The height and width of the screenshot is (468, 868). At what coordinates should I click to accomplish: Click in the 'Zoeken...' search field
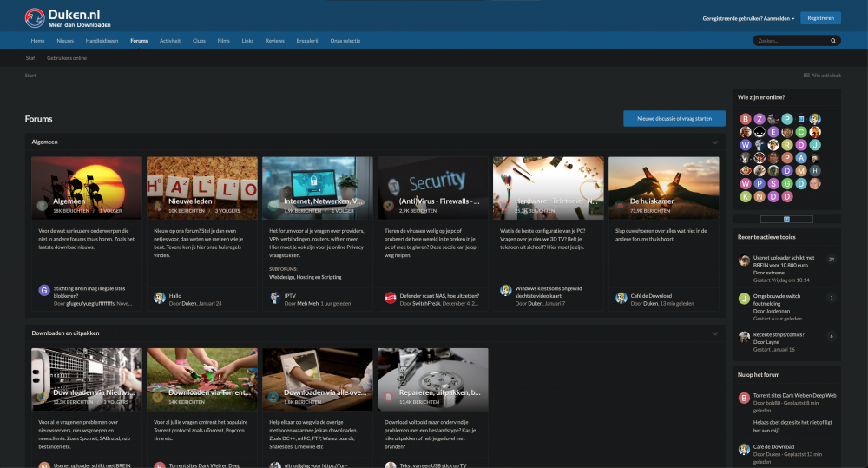coord(788,41)
